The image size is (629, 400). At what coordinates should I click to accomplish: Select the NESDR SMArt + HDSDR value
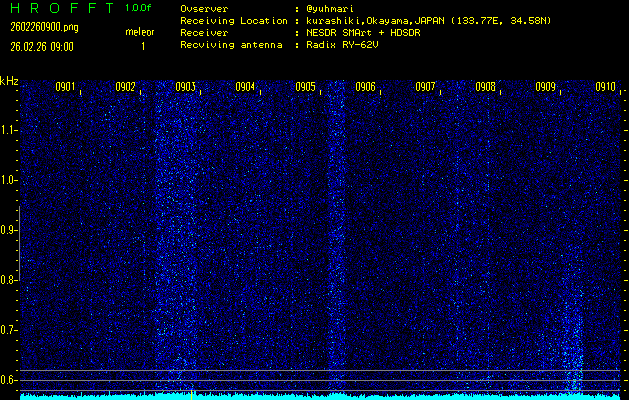[x=363, y=33]
